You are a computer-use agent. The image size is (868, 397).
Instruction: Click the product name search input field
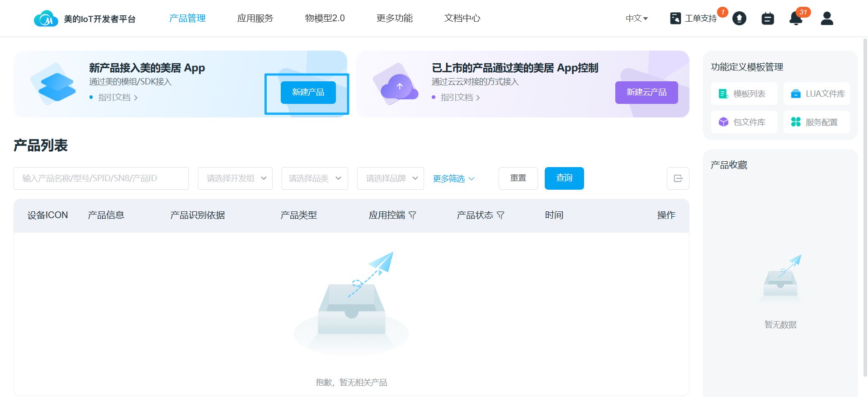point(101,178)
